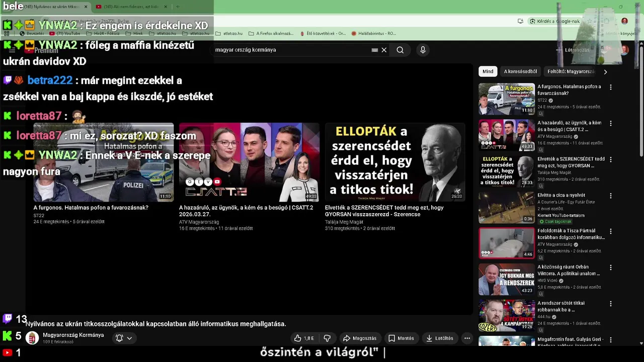Close the Nyilvános az ukrán titkos tab
This screenshot has width=644, height=362.
click(x=86, y=7)
